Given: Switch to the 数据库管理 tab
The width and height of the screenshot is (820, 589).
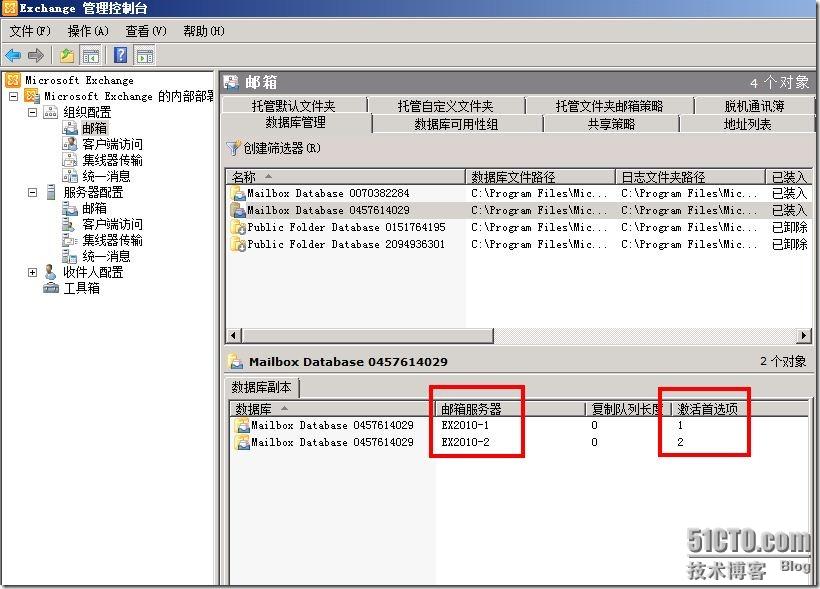Looking at the screenshot, I should [295, 122].
